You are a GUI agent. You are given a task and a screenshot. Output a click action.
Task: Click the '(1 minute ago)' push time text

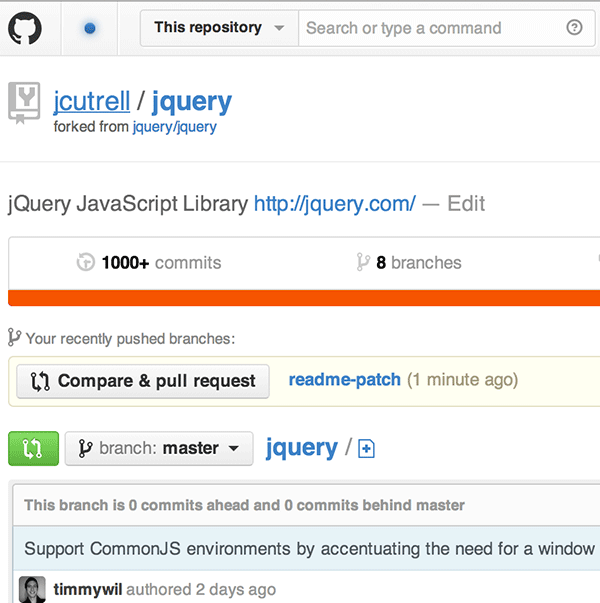coord(463,380)
